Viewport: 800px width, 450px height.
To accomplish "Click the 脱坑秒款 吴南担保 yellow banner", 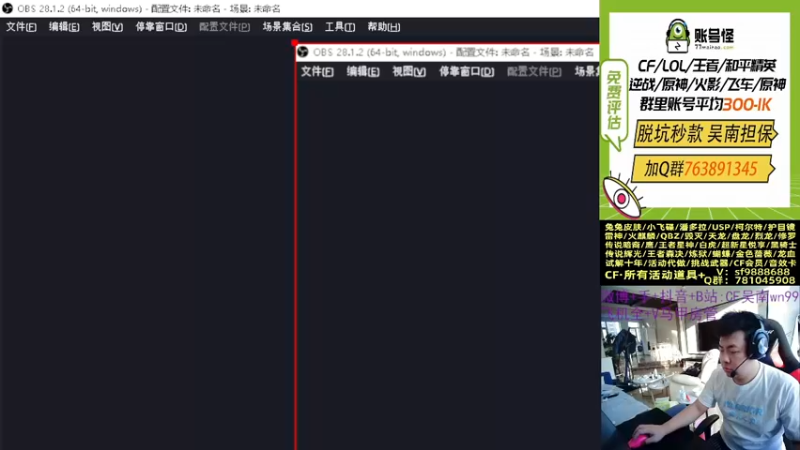I will click(705, 134).
